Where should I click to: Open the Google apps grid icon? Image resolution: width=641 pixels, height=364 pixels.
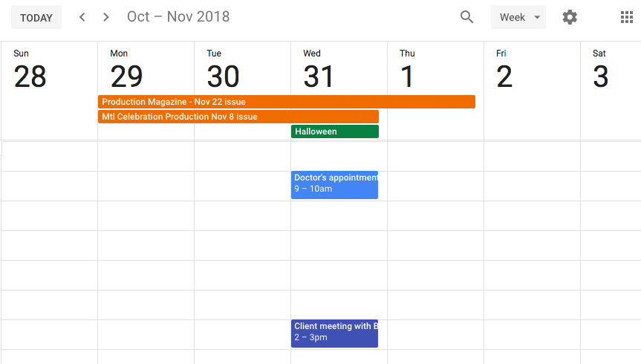coord(626,17)
